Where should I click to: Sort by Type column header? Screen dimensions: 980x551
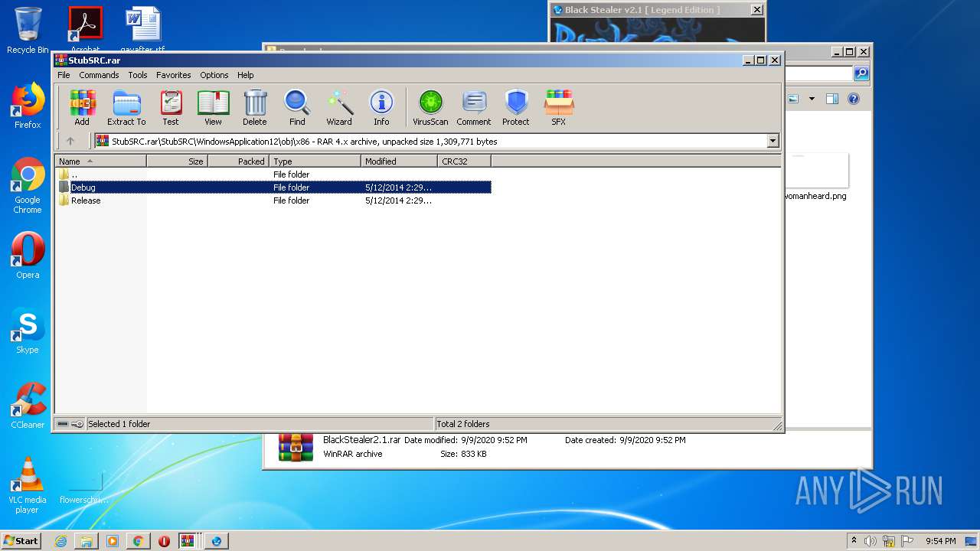pos(315,161)
